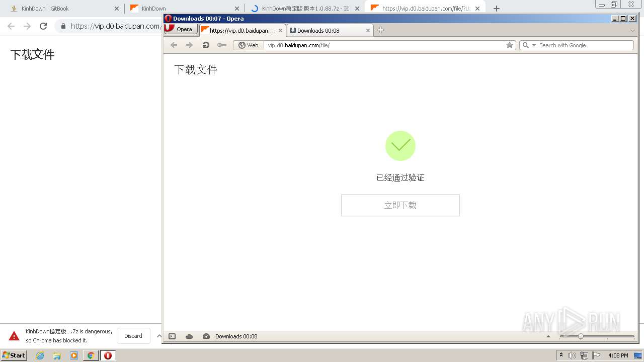Launch Internet Explorer from taskbar

tap(40, 355)
